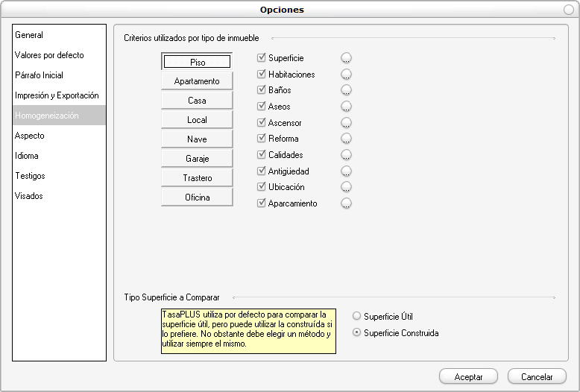Choose the Superficie Construida radio option

tap(356, 333)
